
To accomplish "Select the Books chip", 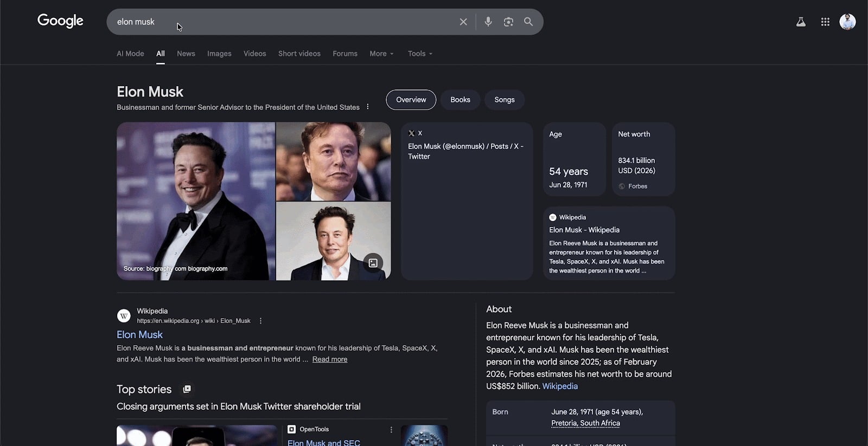I will tap(460, 100).
